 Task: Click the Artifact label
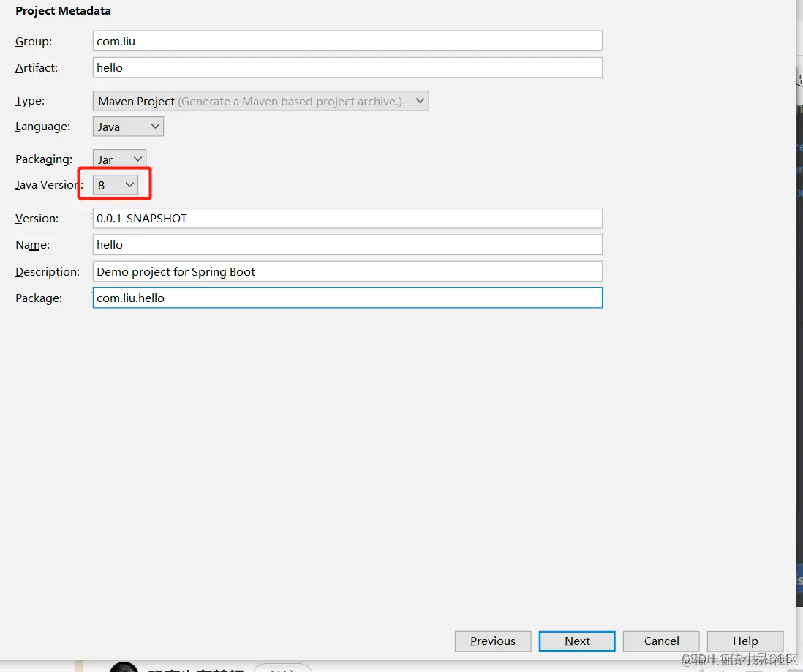pyautogui.click(x=37, y=67)
